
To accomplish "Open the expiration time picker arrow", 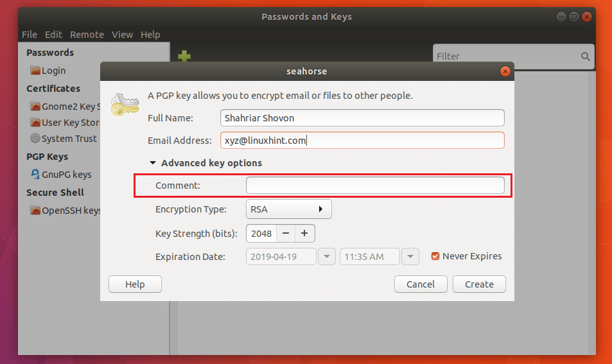I will pos(410,257).
